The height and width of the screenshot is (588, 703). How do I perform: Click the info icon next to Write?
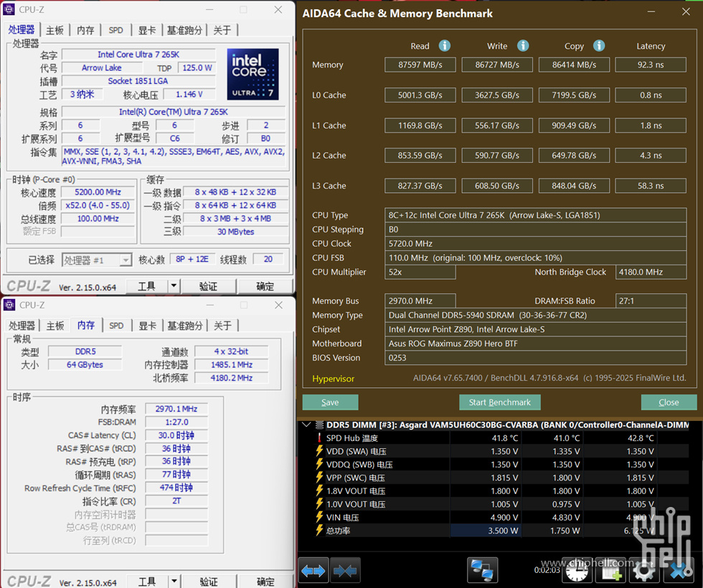click(523, 46)
